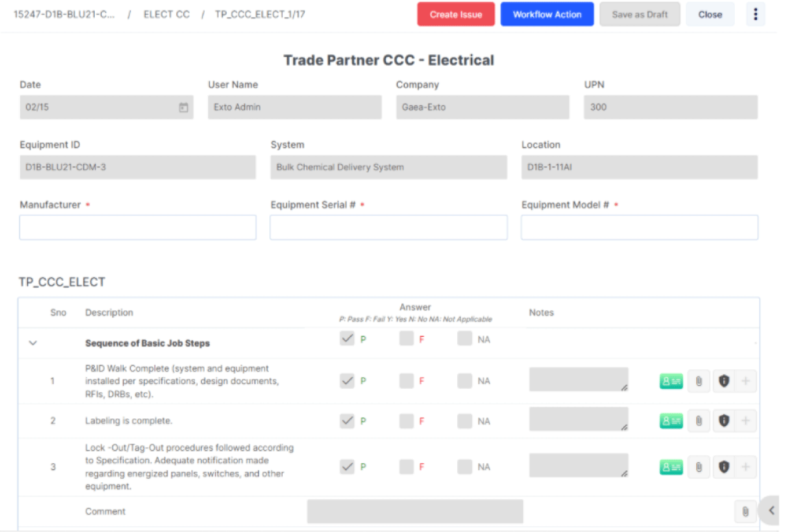Image resolution: width=810 pixels, height=532 pixels.
Task: Open the Date calendar picker icon
Action: tap(183, 107)
